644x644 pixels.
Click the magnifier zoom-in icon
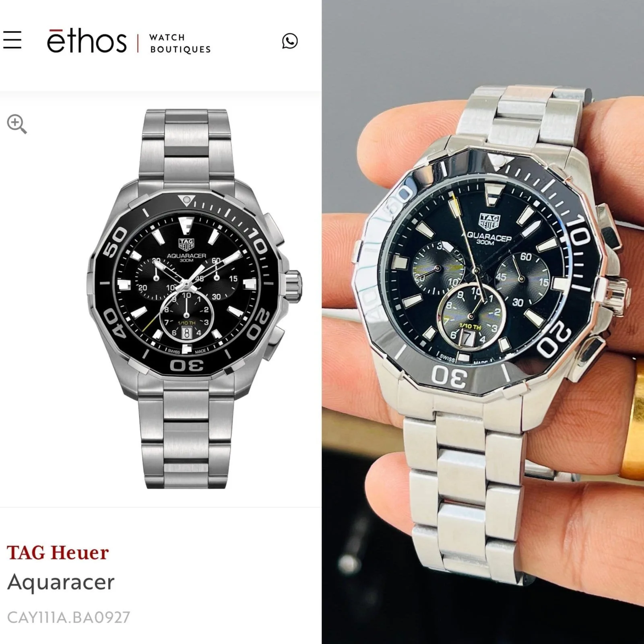pos(17,124)
